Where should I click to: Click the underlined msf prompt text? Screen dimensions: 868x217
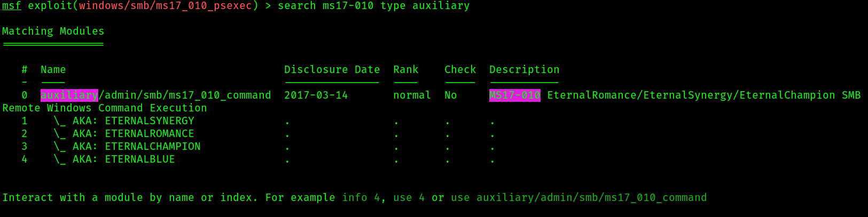(12, 6)
